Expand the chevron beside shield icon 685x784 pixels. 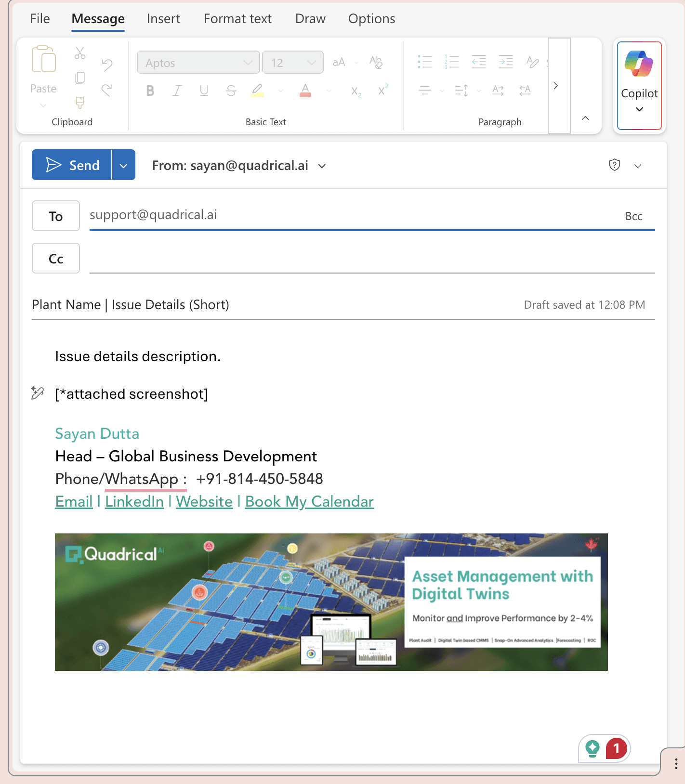pos(638,166)
